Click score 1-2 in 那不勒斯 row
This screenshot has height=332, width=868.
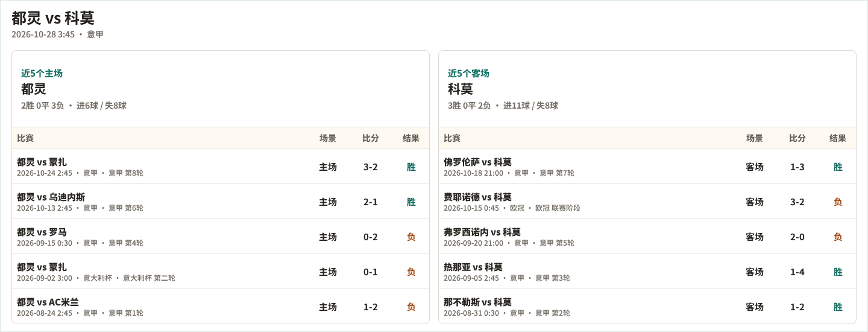(797, 307)
